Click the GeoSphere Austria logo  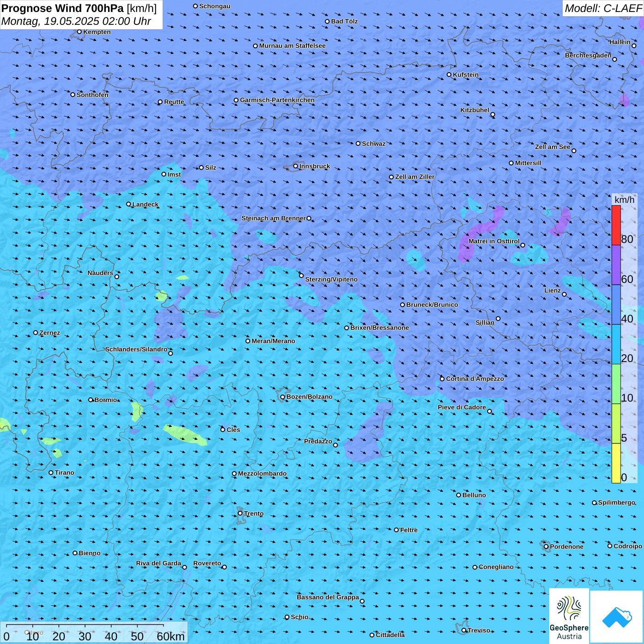(569, 616)
